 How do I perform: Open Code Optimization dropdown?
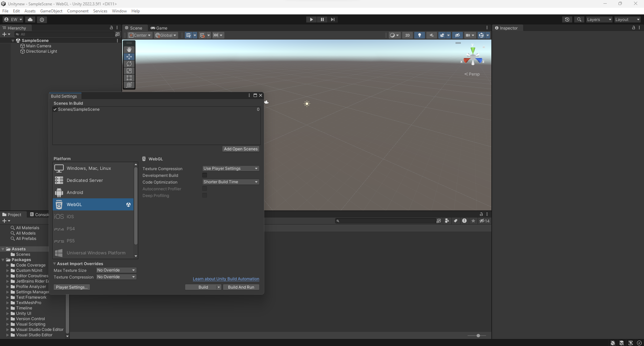(230, 182)
